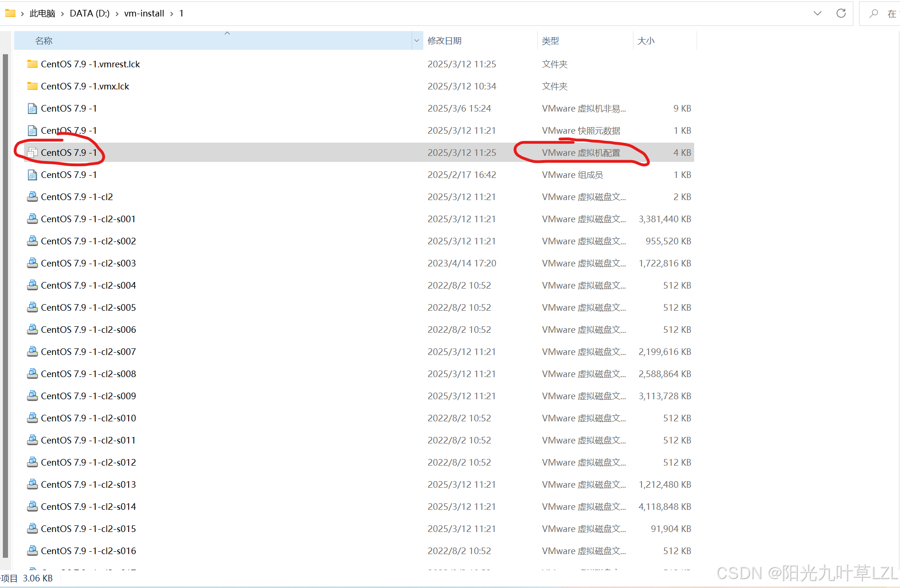Click the disk icon of CentOS 7.9 -1-cl2-s001
This screenshot has height=588, width=900.
pos(32,219)
